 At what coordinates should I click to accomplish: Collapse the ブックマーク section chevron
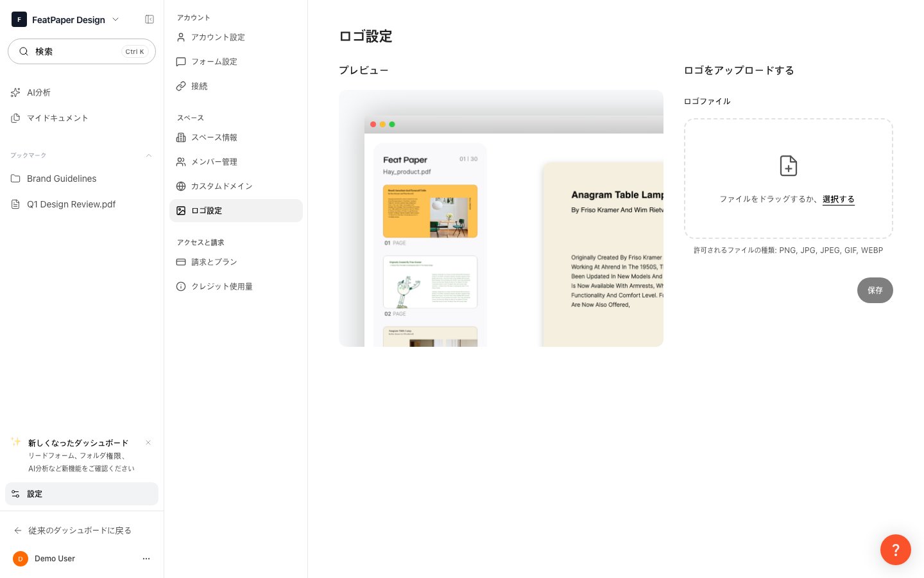click(149, 155)
